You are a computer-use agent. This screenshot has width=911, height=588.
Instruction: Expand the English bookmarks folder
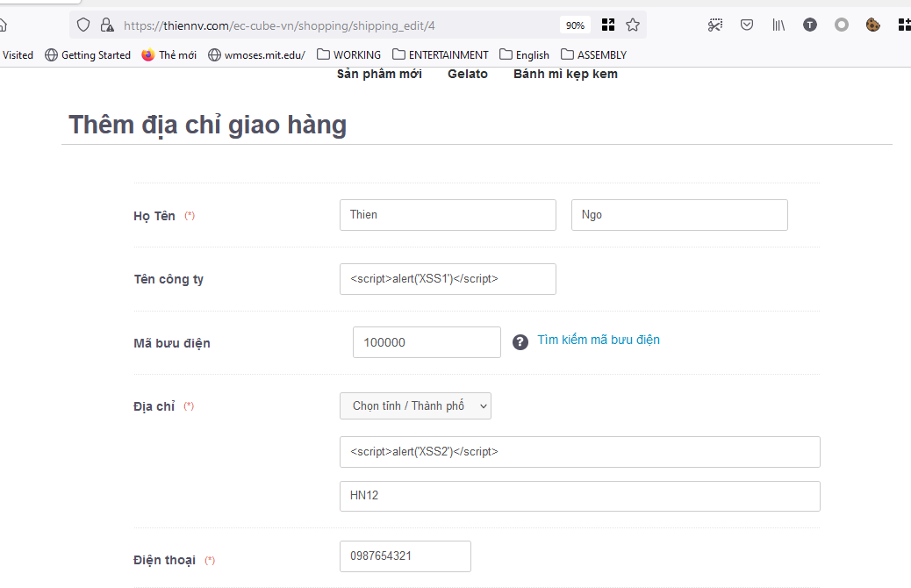(525, 54)
